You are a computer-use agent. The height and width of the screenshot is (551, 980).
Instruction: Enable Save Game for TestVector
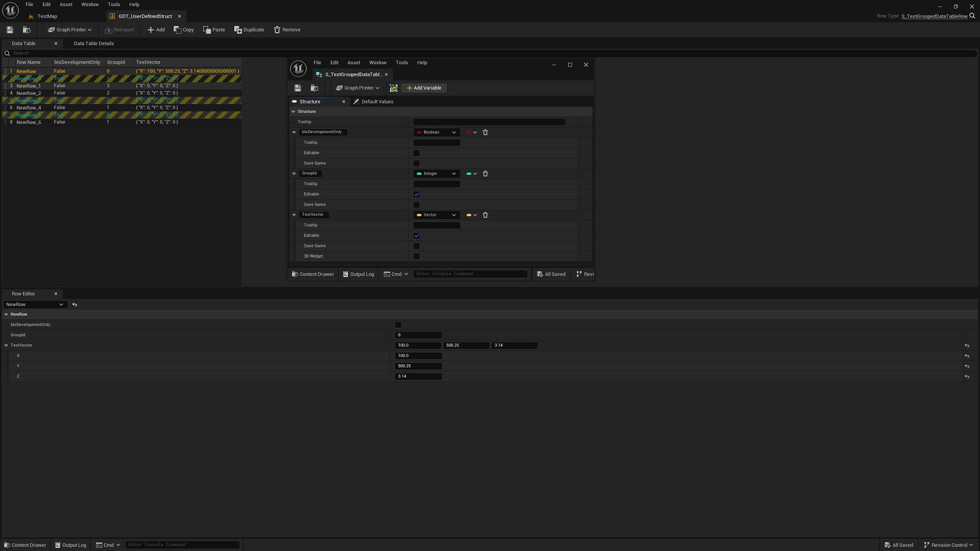click(416, 246)
